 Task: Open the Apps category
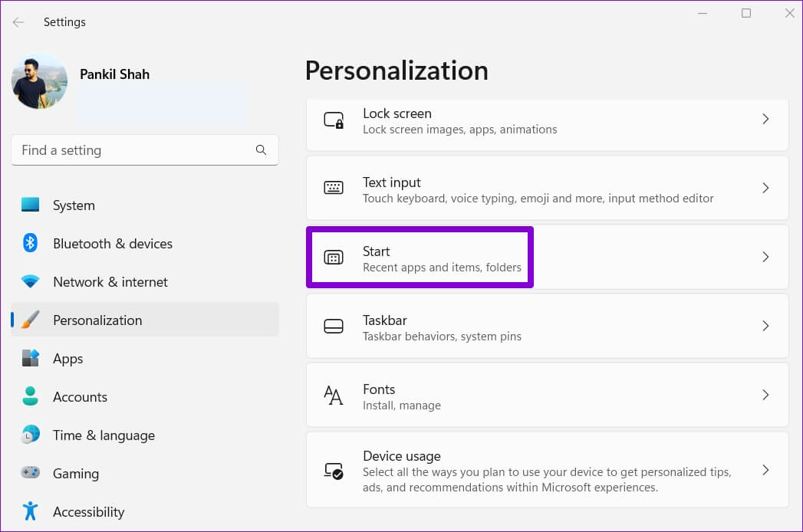tap(145, 359)
